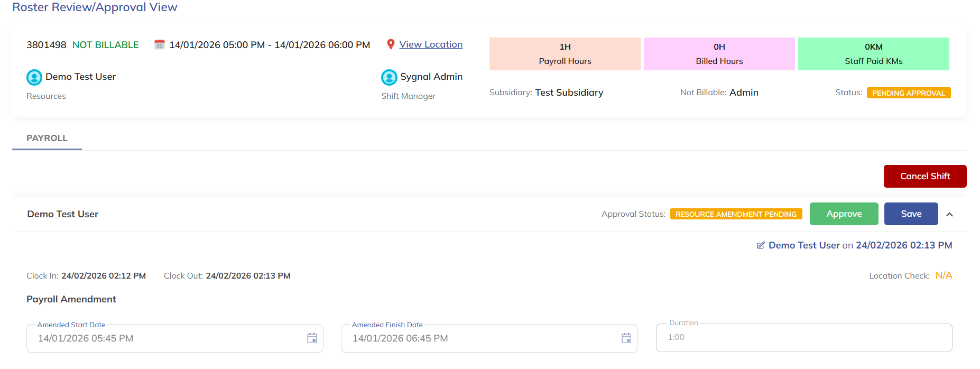The image size is (980, 369).
Task: Click Sygnal Admin avatar icon
Action: (389, 77)
